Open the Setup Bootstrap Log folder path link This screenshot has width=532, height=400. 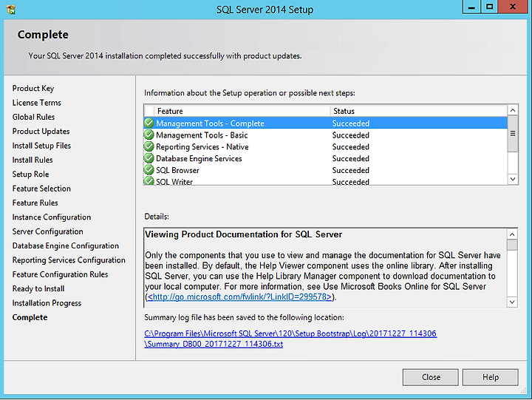(290, 333)
